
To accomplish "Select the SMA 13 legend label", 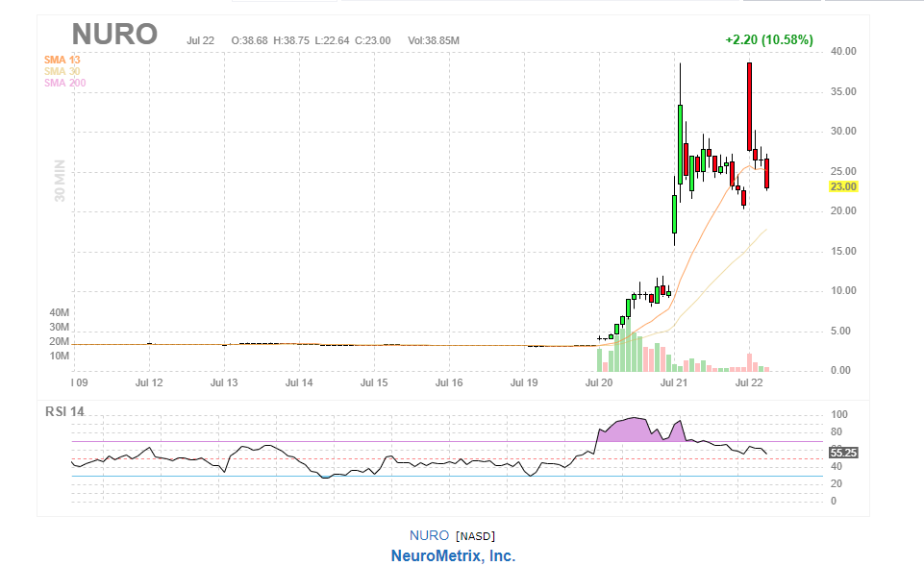I will [62, 60].
